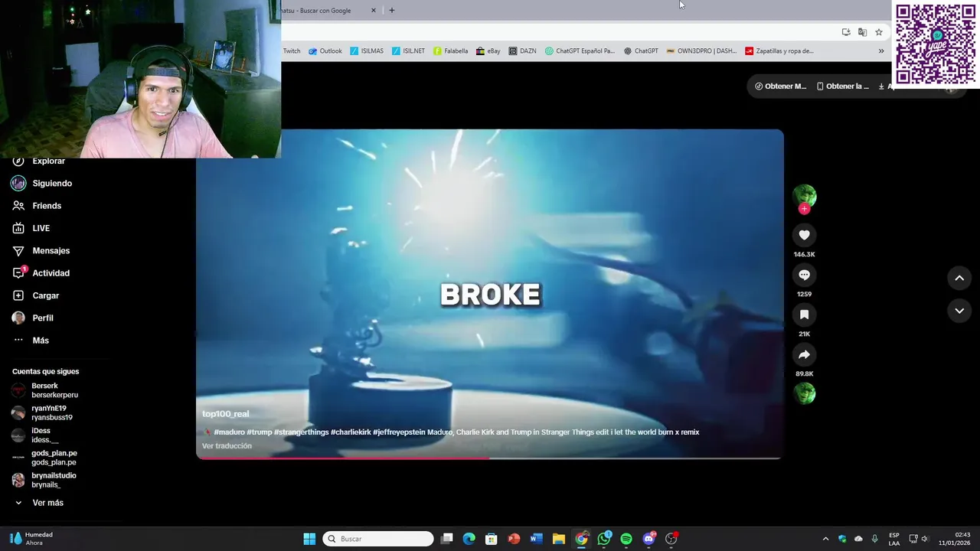Open Spotify from the taskbar
Image resolution: width=980 pixels, height=551 pixels.
[x=626, y=539]
